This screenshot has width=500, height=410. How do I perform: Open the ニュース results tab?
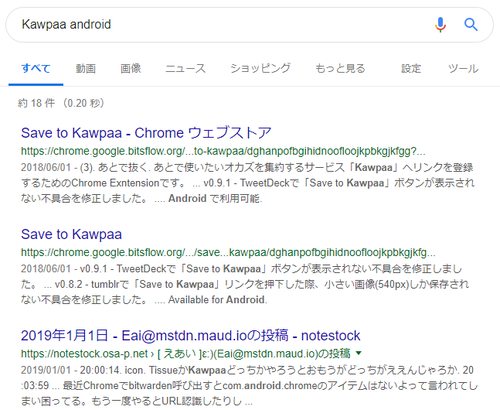[x=186, y=69]
